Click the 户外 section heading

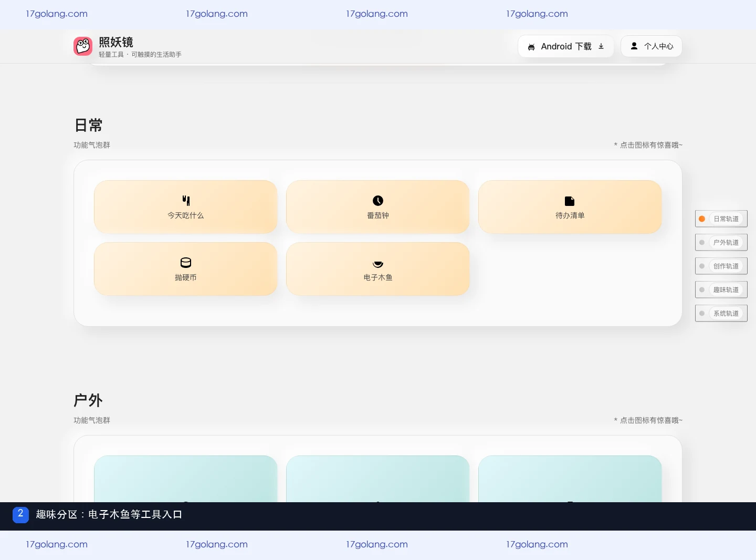[x=88, y=400]
